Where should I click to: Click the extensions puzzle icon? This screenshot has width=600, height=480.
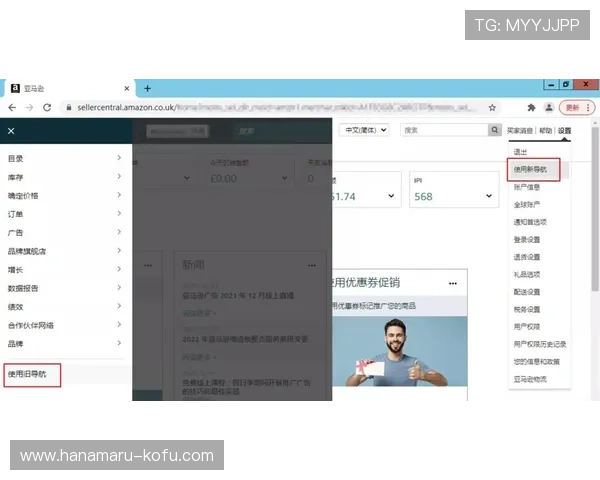click(x=530, y=107)
